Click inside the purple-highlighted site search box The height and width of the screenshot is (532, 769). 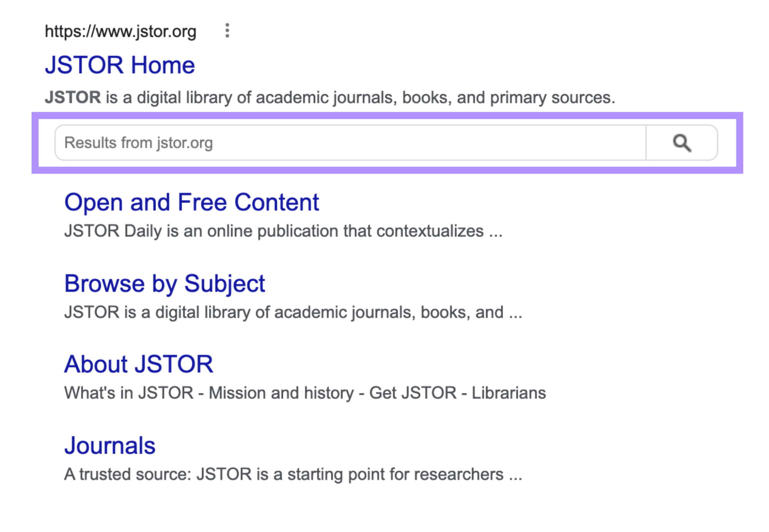coord(346,143)
